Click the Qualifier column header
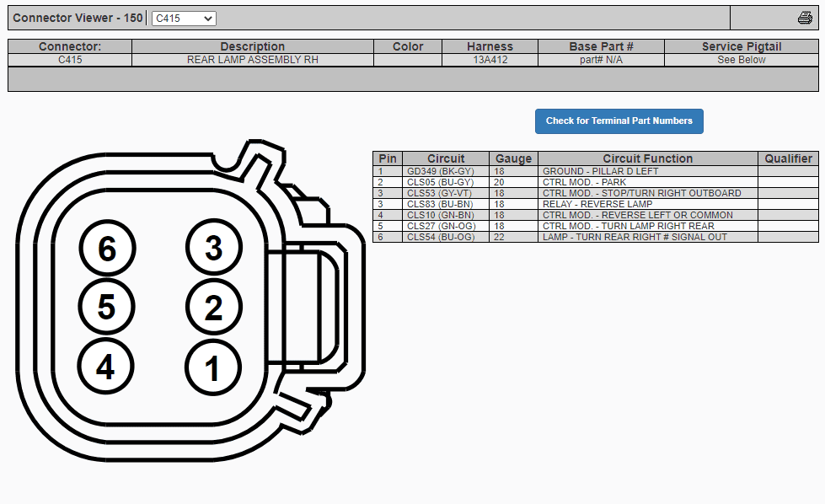 click(788, 158)
